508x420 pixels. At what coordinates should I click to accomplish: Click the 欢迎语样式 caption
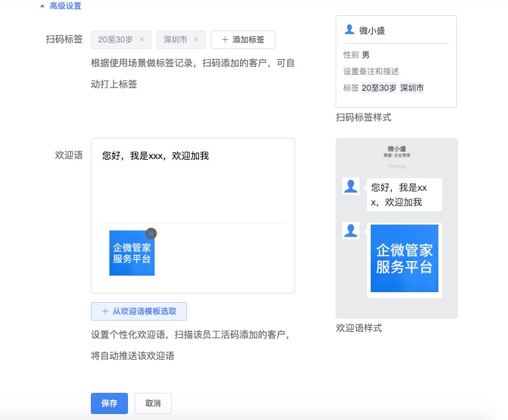click(x=359, y=328)
